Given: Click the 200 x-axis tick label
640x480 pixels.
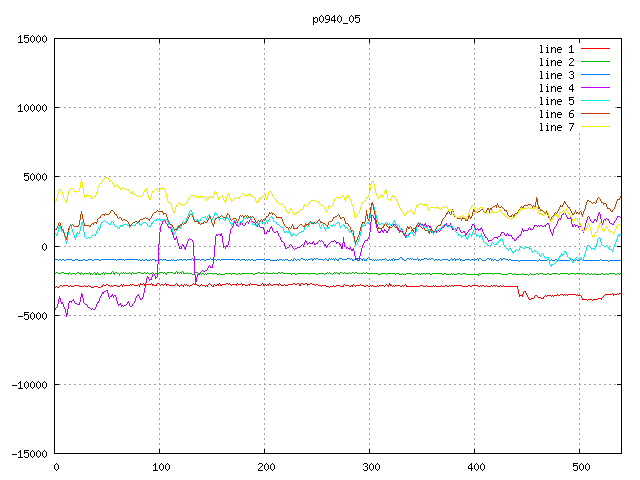Looking at the screenshot, I should (265, 467).
